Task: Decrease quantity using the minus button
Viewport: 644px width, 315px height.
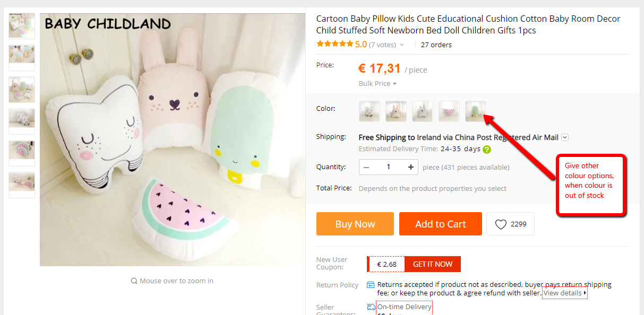Action: click(x=367, y=167)
